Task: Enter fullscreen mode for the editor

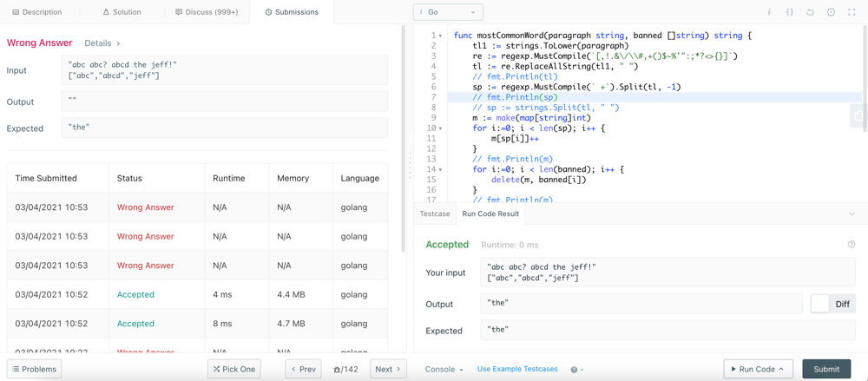Action: tap(852, 12)
